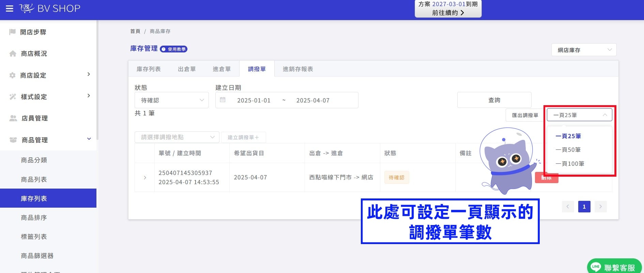Collapse the 商品管理 submenu
Screen dimensions: 644x273
(89, 139)
